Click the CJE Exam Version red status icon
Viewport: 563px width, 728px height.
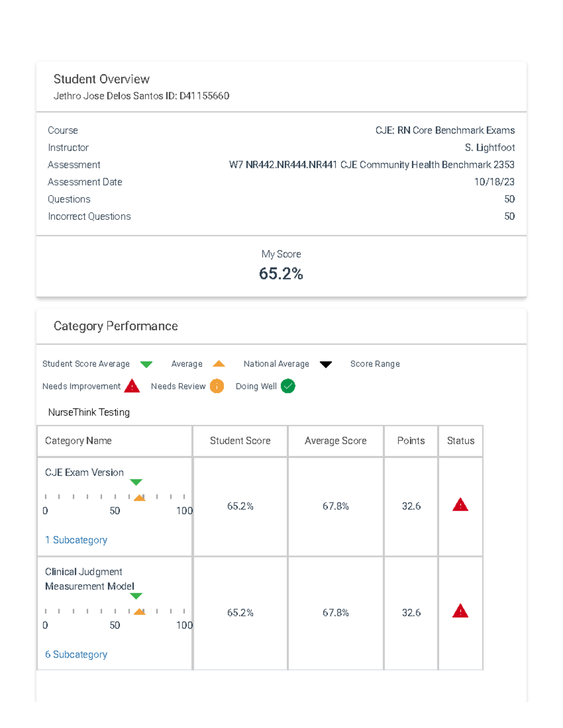(460, 505)
